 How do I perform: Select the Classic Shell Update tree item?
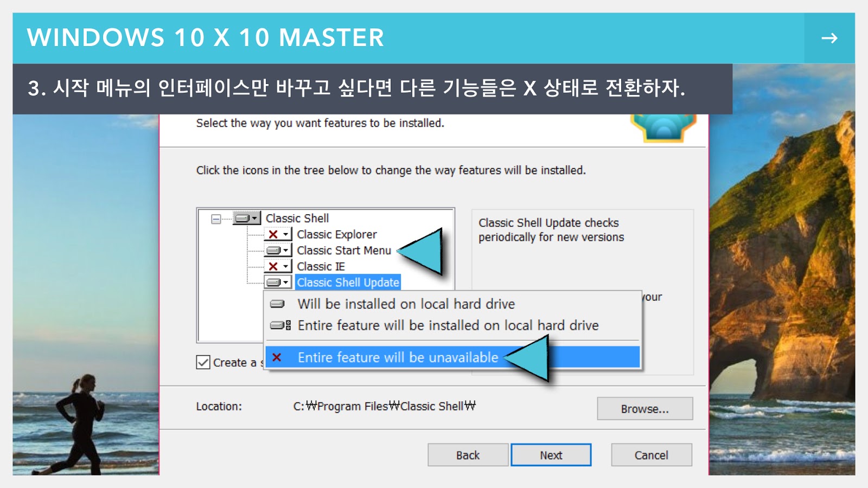(348, 282)
